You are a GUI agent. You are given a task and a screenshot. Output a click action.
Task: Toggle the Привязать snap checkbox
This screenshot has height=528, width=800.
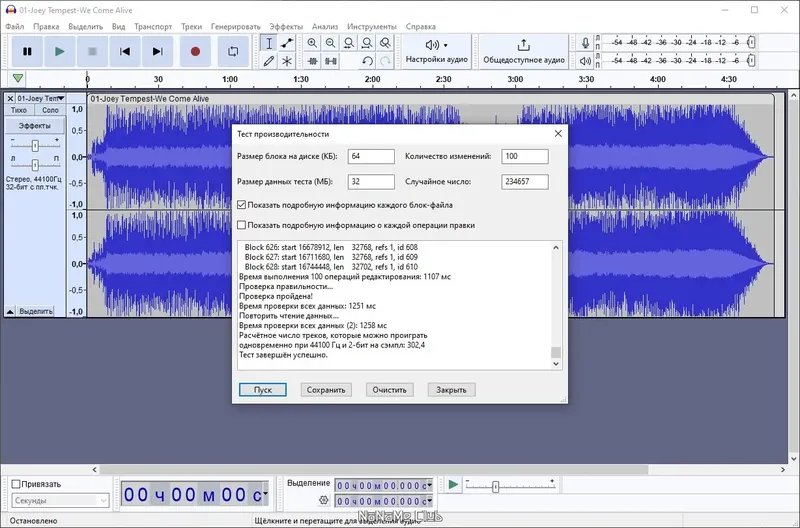[x=16, y=484]
